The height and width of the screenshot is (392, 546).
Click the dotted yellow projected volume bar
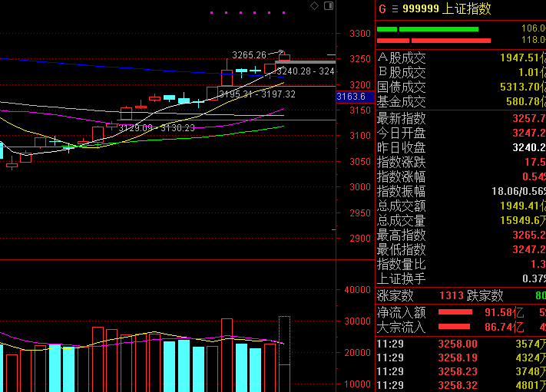point(284,340)
